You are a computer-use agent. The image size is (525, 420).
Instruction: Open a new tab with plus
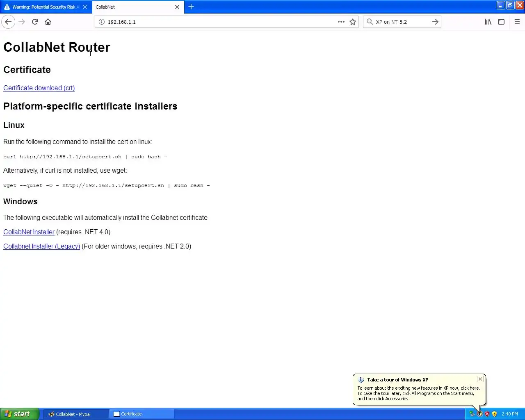(x=191, y=7)
